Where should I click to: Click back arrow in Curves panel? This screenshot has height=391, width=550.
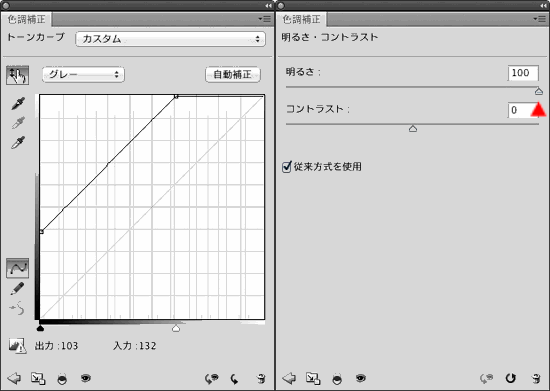pyautogui.click(x=14, y=378)
